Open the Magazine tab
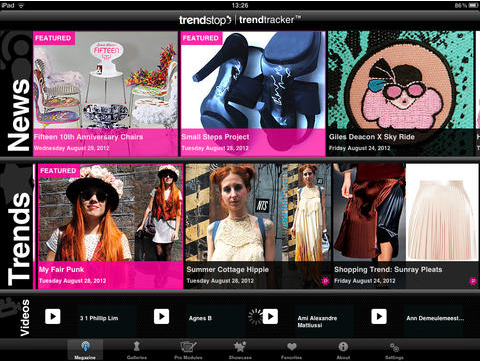The width and height of the screenshot is (481, 362). pos(85,350)
